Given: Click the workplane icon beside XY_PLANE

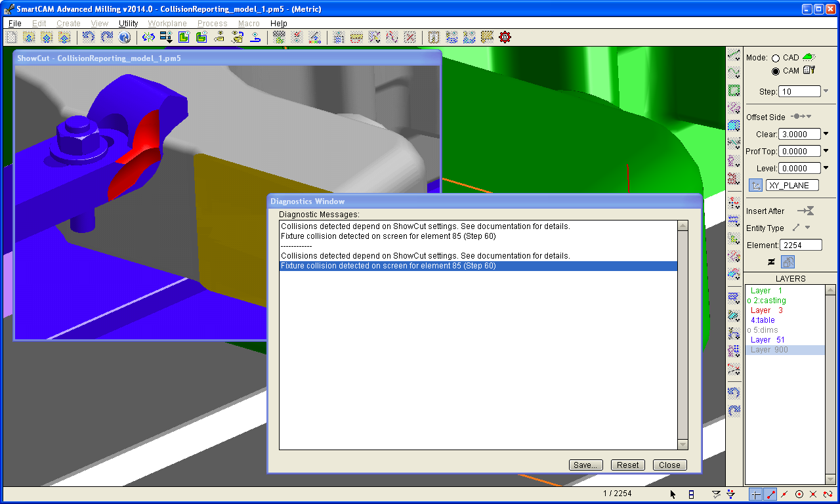Looking at the screenshot, I should click(x=756, y=186).
